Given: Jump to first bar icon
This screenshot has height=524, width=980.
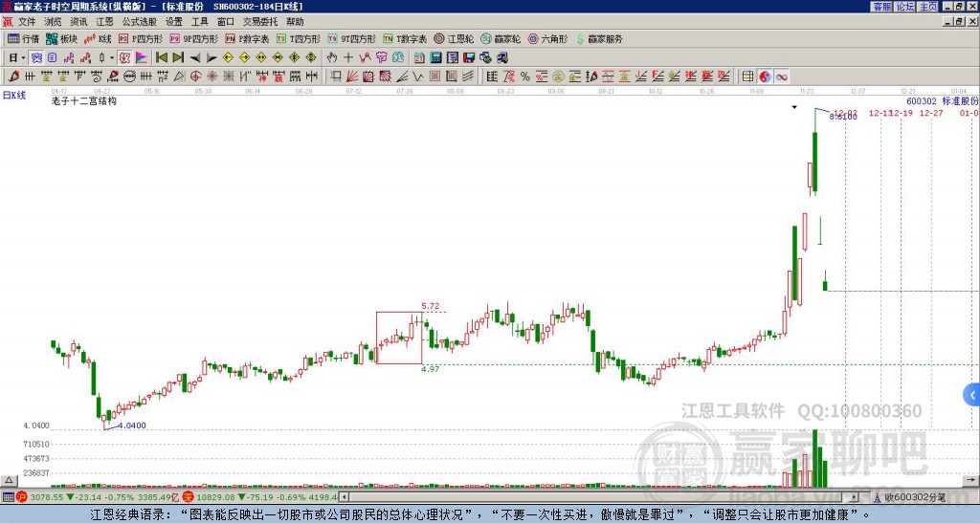Looking at the screenshot, I should pos(162,58).
